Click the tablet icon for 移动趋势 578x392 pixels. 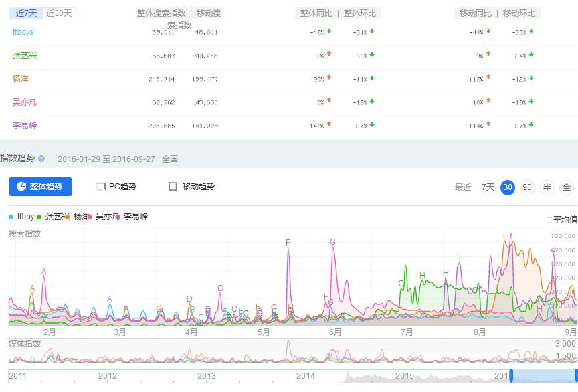[x=173, y=187]
